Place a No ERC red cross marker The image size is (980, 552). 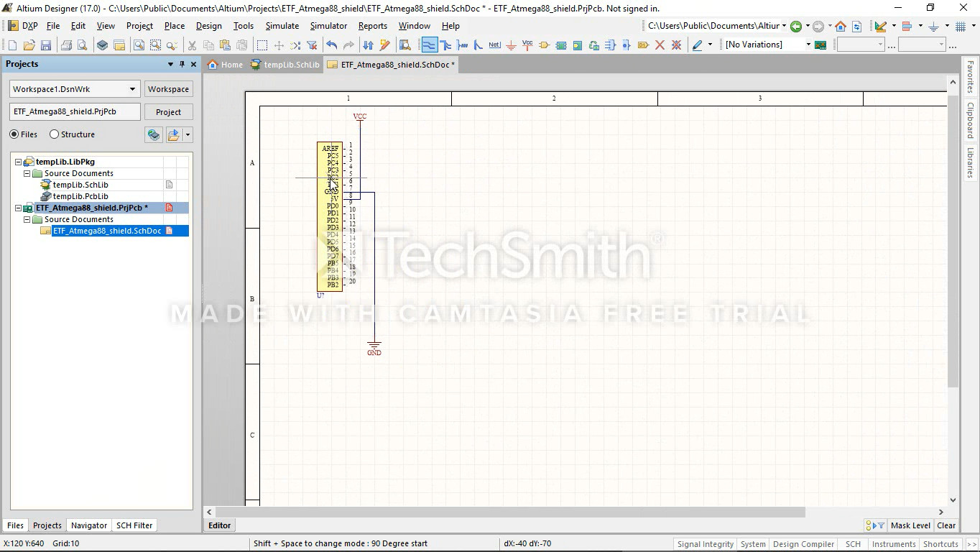(660, 45)
